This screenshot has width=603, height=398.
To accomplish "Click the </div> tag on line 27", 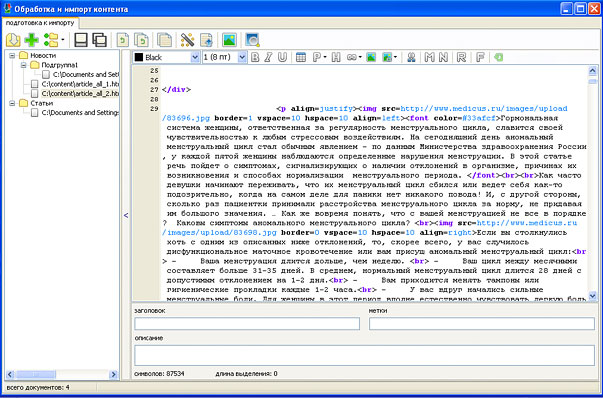I will [x=177, y=90].
